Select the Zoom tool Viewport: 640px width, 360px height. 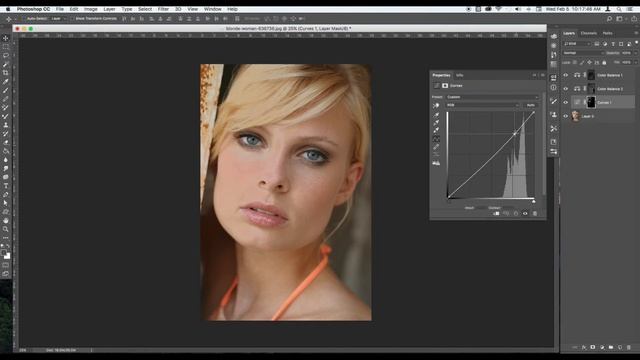pos(6,229)
